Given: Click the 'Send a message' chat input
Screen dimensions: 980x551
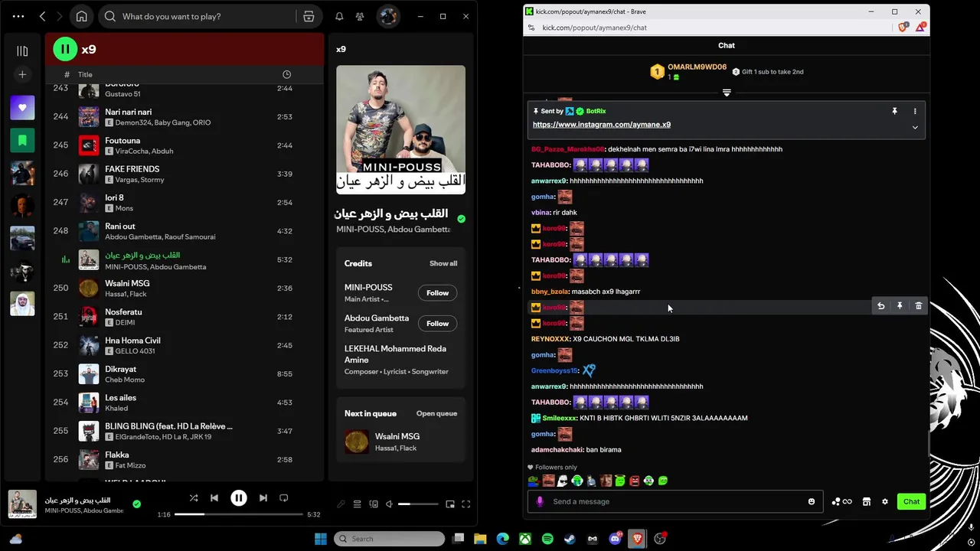Looking at the screenshot, I should click(x=675, y=501).
